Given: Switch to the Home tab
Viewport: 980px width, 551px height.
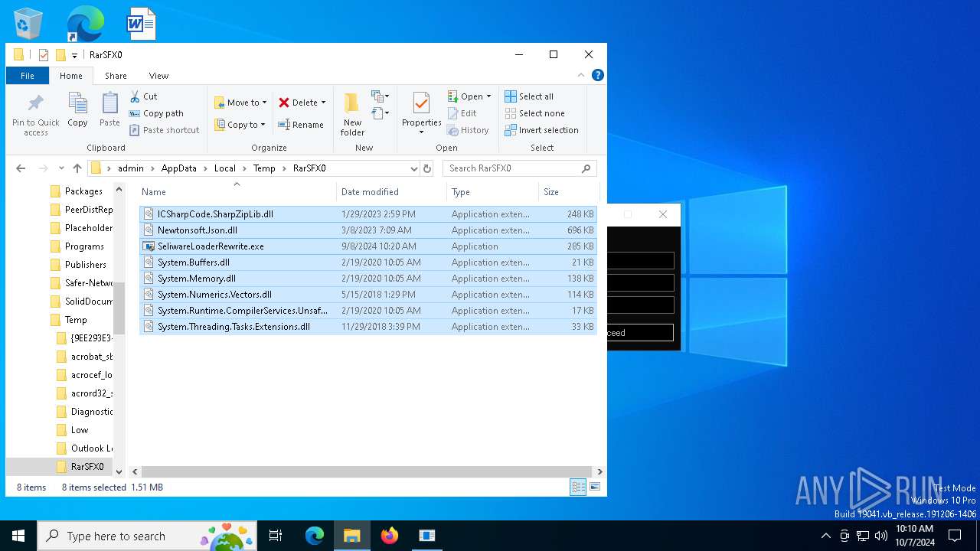Looking at the screenshot, I should 71,76.
